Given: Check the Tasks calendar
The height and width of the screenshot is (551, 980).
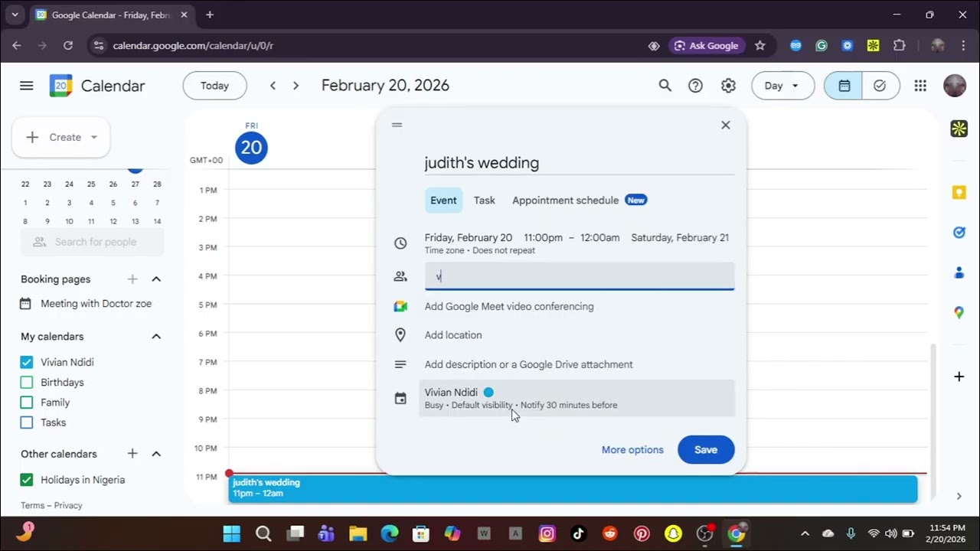Looking at the screenshot, I should tap(27, 422).
